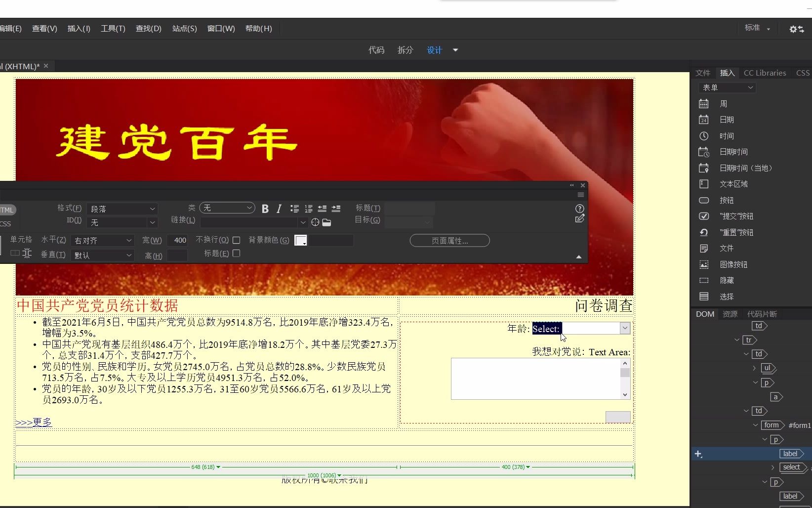Open the 插入(I) menu
Viewport: 812px width, 508px height.
pyautogui.click(x=79, y=29)
